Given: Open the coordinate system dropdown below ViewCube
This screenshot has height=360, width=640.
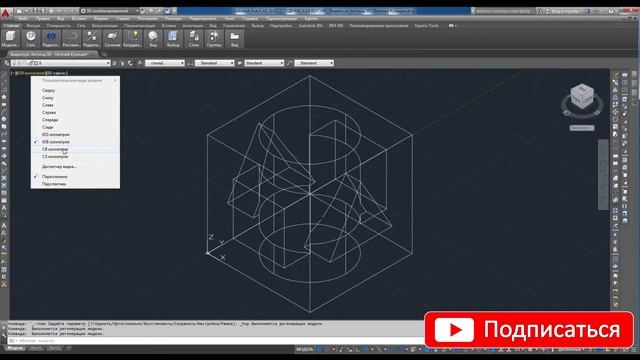Looking at the screenshot, I should (582, 128).
